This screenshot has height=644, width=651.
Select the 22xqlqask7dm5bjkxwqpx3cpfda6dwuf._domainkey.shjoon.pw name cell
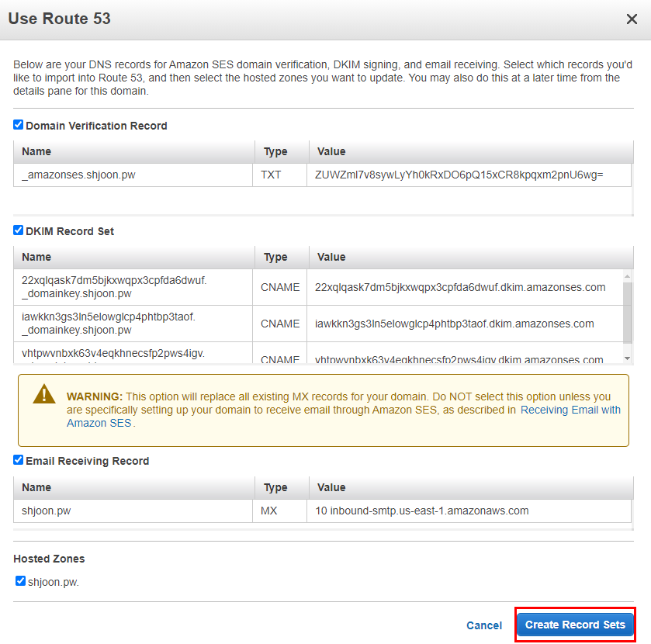pos(133,287)
